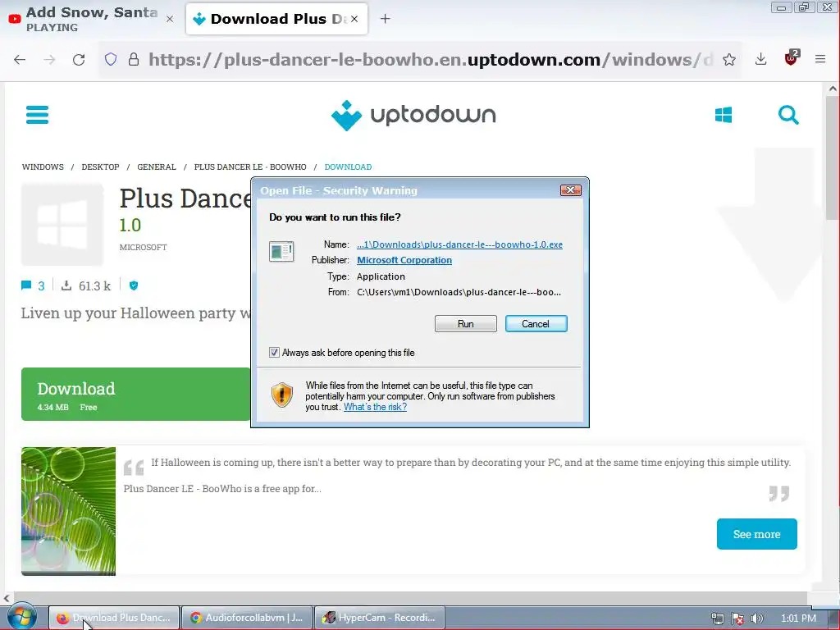This screenshot has width=840, height=630.
Task: Open the Windows Start orb
Action: [21, 617]
